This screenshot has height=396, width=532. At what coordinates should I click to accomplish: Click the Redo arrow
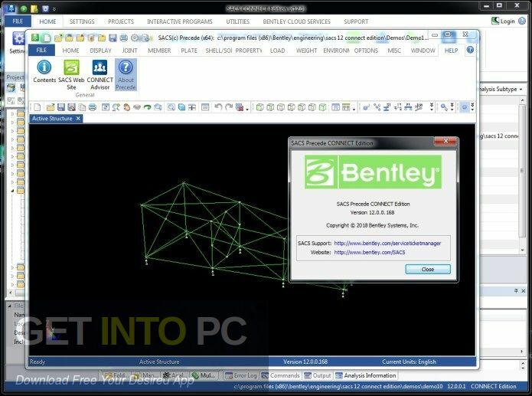click(x=229, y=107)
